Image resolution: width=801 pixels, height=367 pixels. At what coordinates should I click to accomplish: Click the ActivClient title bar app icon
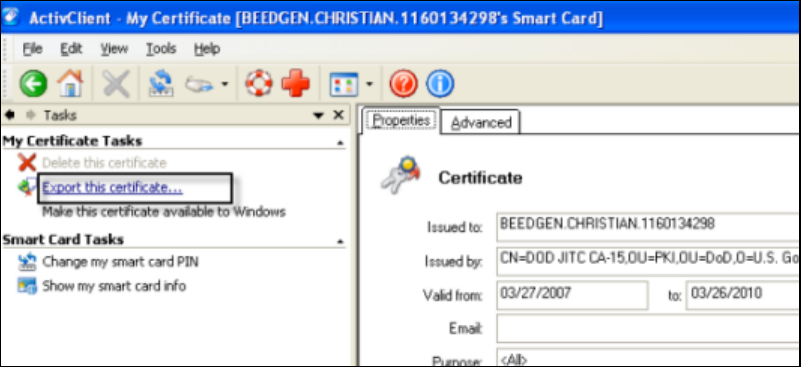(12, 16)
